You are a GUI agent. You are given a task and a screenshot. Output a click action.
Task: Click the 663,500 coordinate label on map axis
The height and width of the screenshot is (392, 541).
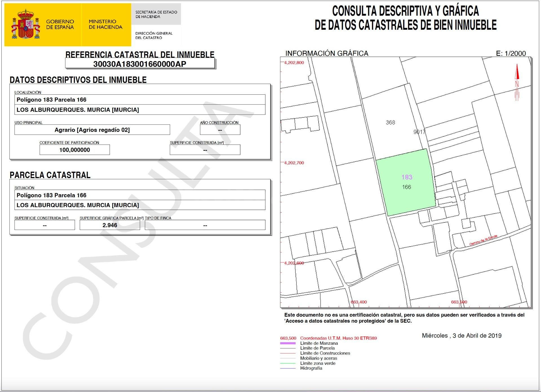point(459,302)
